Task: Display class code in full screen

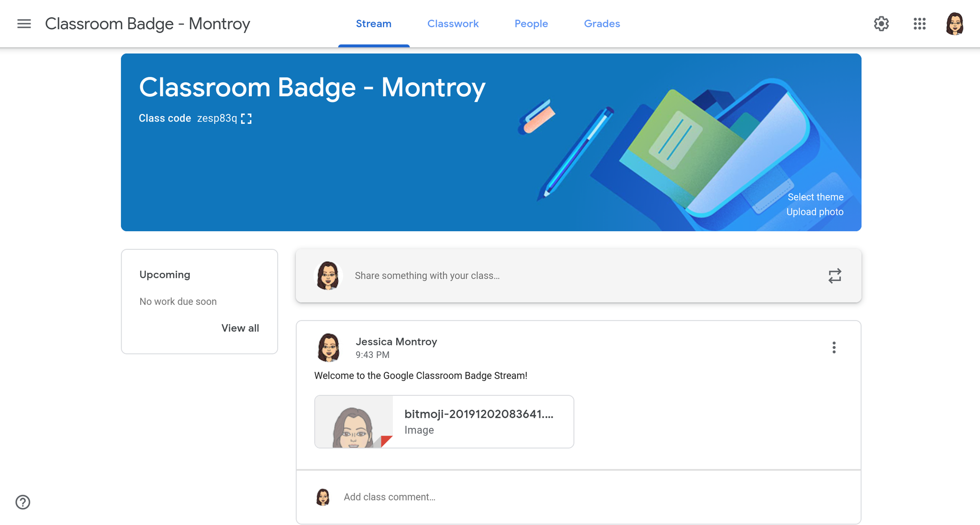Action: (246, 119)
